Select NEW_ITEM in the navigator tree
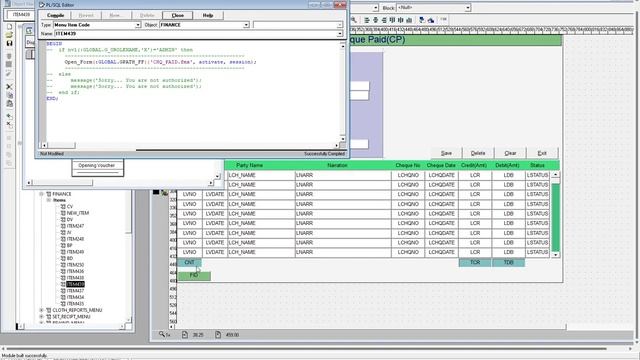The width and height of the screenshot is (640, 360). tap(78, 213)
